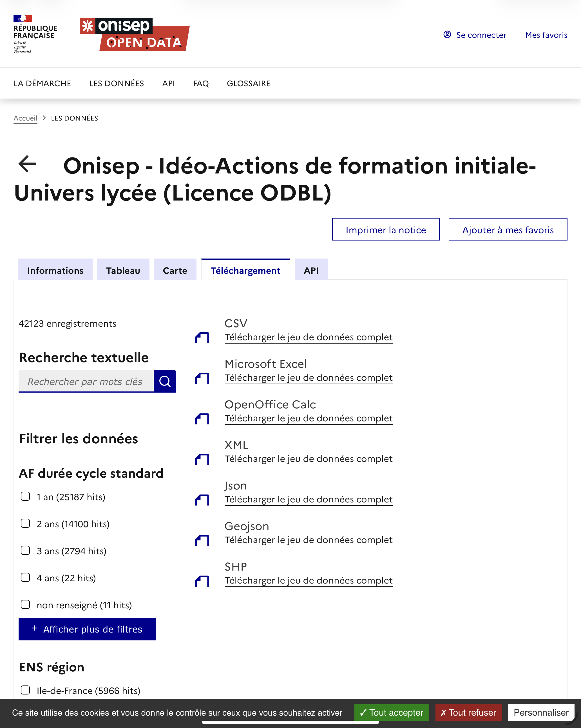Click the Microsoft Excel download icon
Image resolution: width=581 pixels, height=728 pixels.
202,378
